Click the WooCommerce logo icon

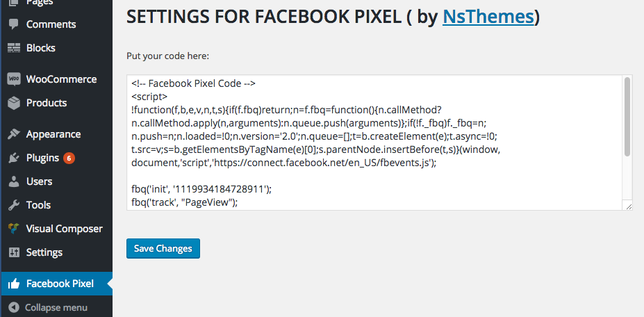click(x=14, y=79)
